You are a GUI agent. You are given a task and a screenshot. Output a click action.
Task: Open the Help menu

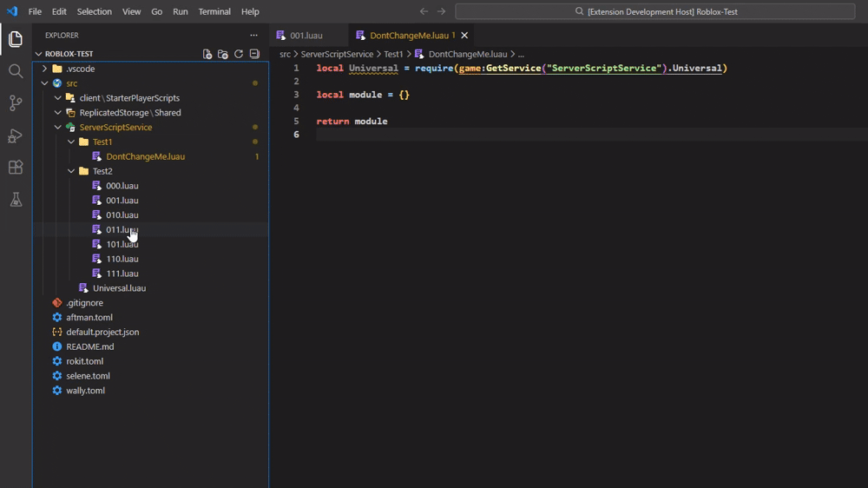[x=250, y=11]
